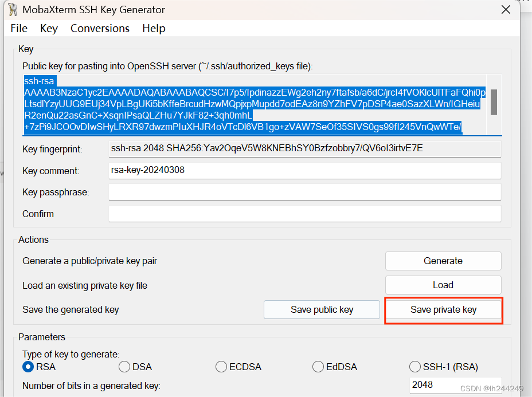Click Save private key button
This screenshot has height=397, width=532.
(444, 309)
